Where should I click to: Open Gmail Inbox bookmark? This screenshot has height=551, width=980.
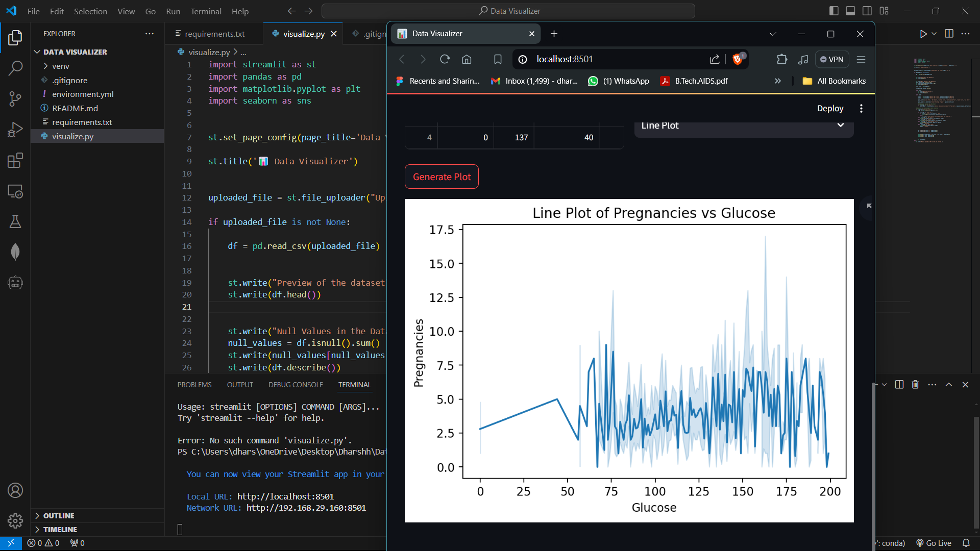pyautogui.click(x=534, y=81)
